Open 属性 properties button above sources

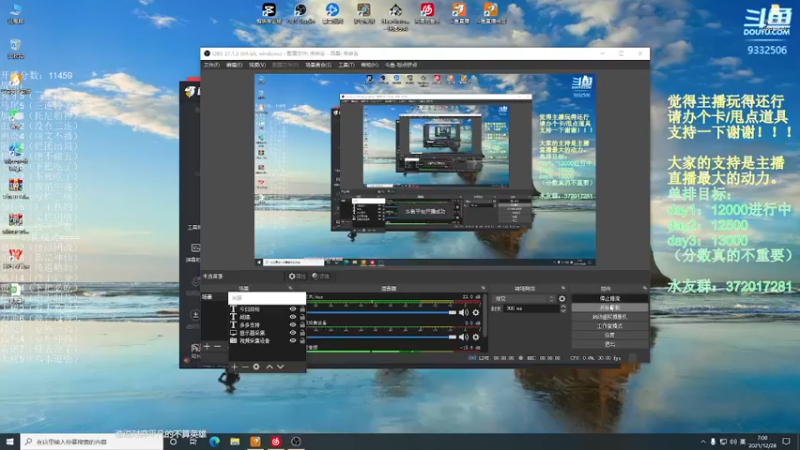coord(297,276)
